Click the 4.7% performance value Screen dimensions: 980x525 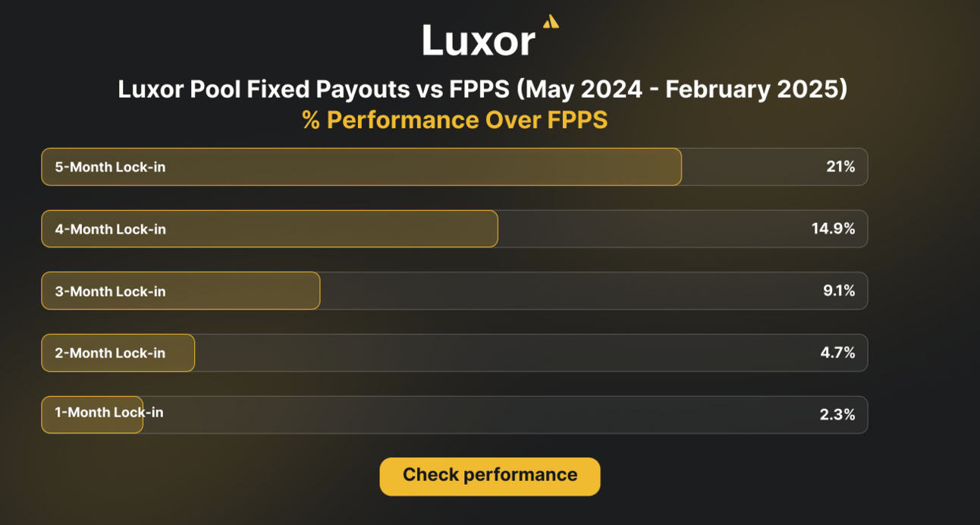837,353
